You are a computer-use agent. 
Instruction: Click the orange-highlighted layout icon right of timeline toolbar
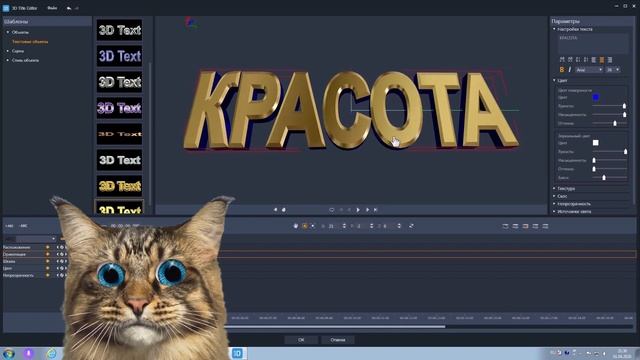(525, 226)
